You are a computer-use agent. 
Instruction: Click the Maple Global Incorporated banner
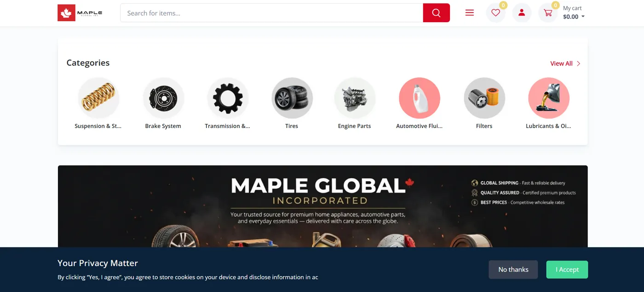point(322,206)
